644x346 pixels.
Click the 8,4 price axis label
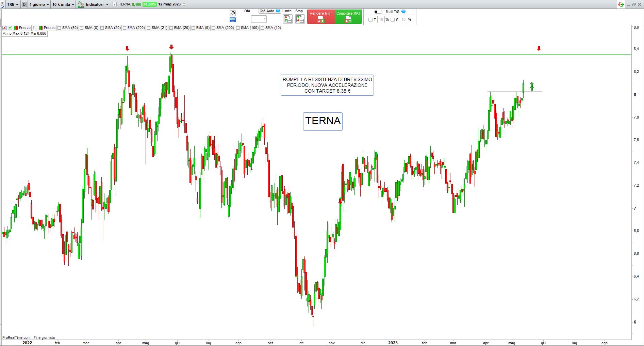tap(636, 49)
